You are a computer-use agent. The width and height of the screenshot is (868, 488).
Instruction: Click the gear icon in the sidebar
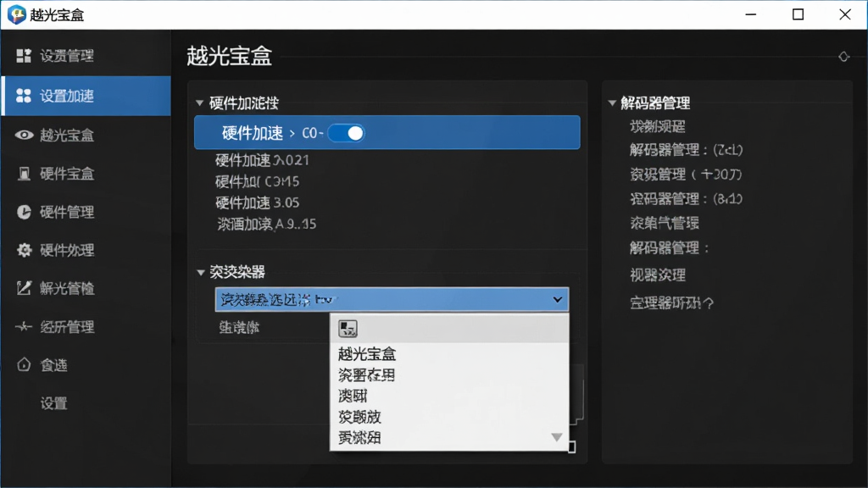[24, 250]
